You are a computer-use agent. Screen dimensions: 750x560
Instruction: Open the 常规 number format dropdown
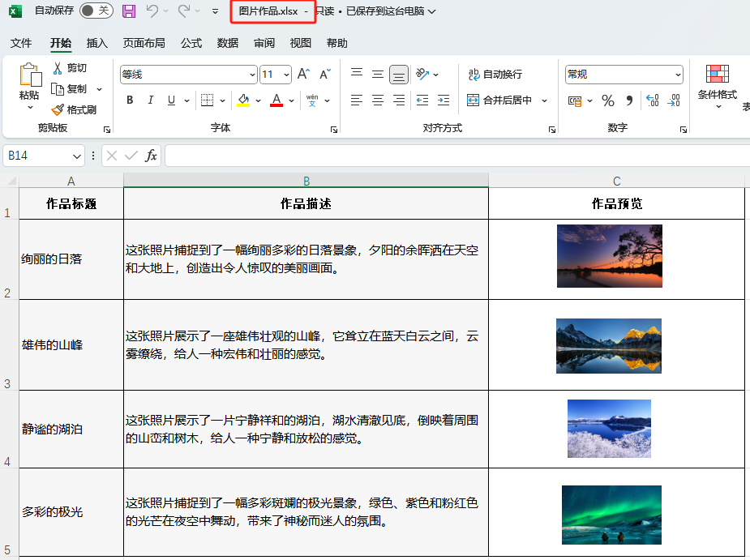[679, 74]
